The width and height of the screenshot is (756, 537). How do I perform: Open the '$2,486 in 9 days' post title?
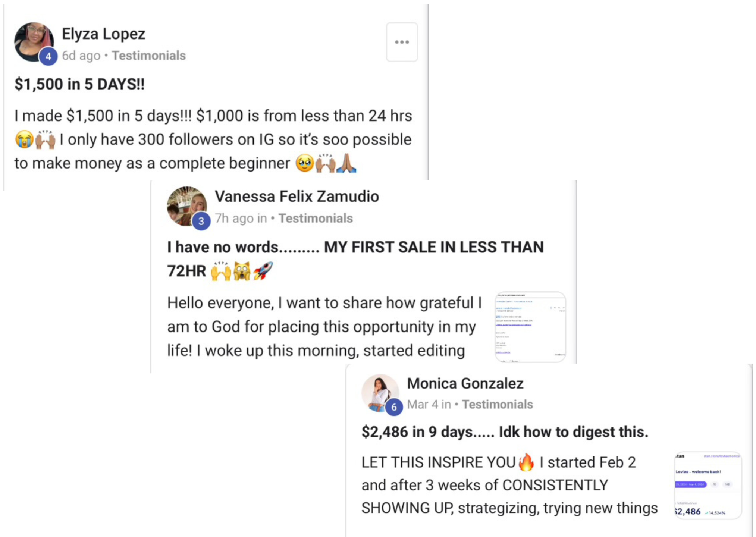pyautogui.click(x=505, y=432)
